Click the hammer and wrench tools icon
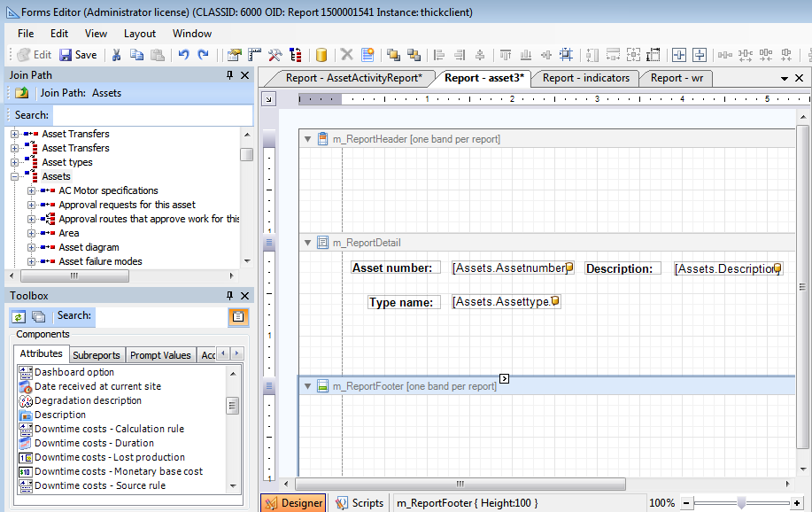Viewport: 812px width, 512px height. click(275, 55)
